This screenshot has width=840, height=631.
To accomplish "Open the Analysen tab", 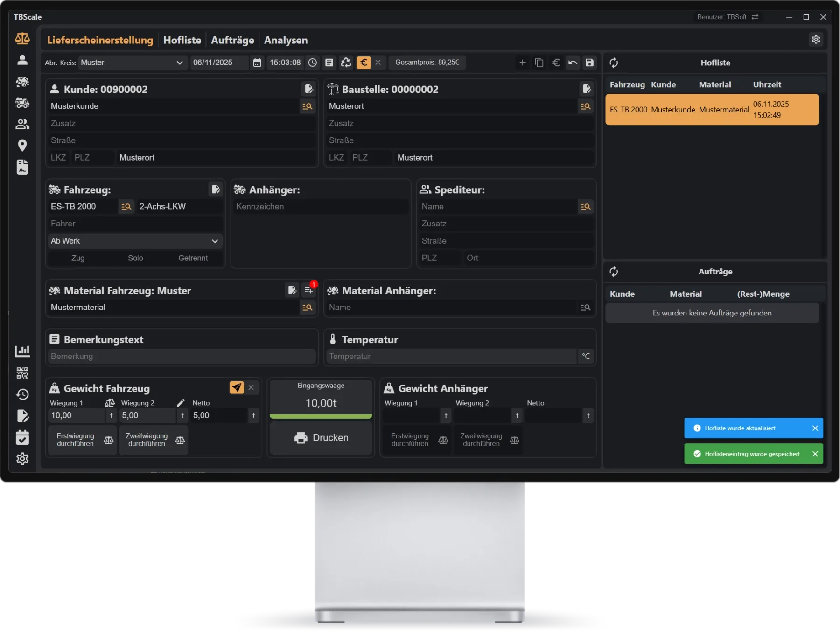I will (x=286, y=40).
